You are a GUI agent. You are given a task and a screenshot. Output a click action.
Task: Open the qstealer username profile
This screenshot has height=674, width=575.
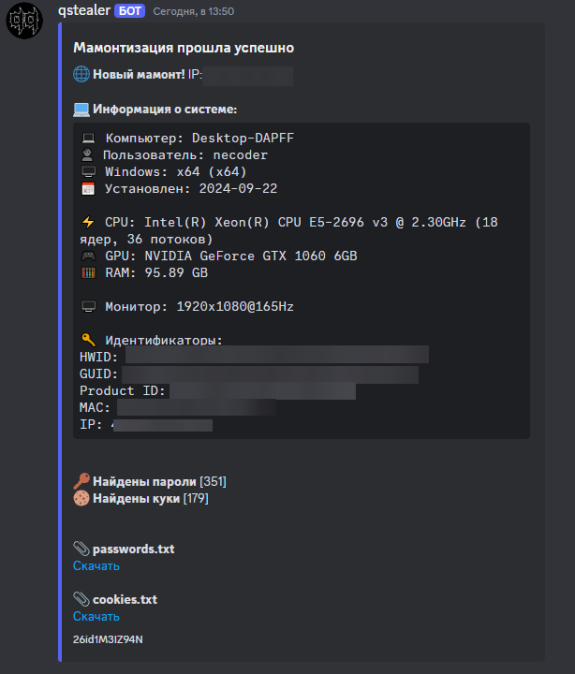84,10
